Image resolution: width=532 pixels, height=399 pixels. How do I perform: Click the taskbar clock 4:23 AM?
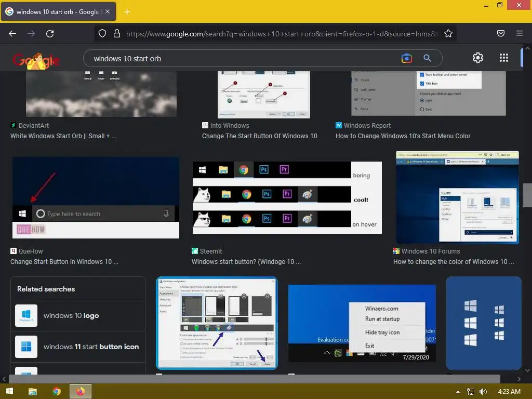509,392
